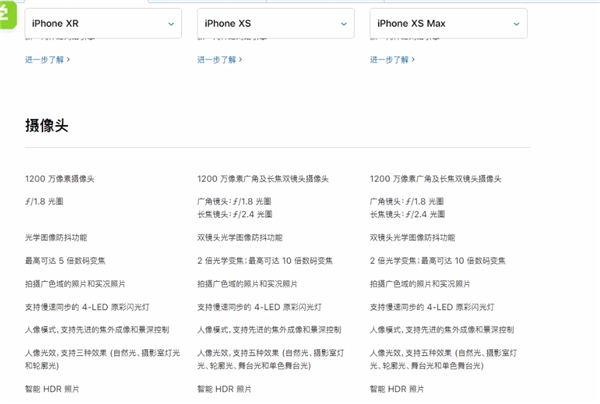Image resolution: width=600 pixels, height=404 pixels.
Task: Select 4-LED 原彩闪光灯 text in XS column
Action: tap(288, 307)
